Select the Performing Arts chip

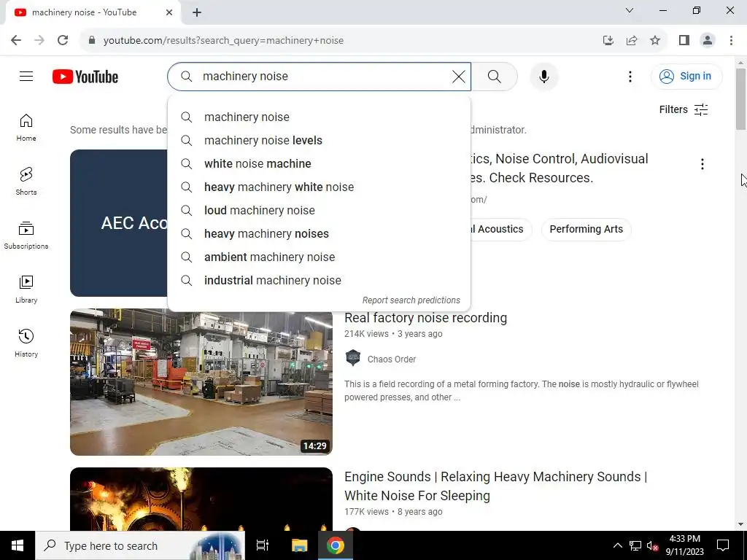586,229
